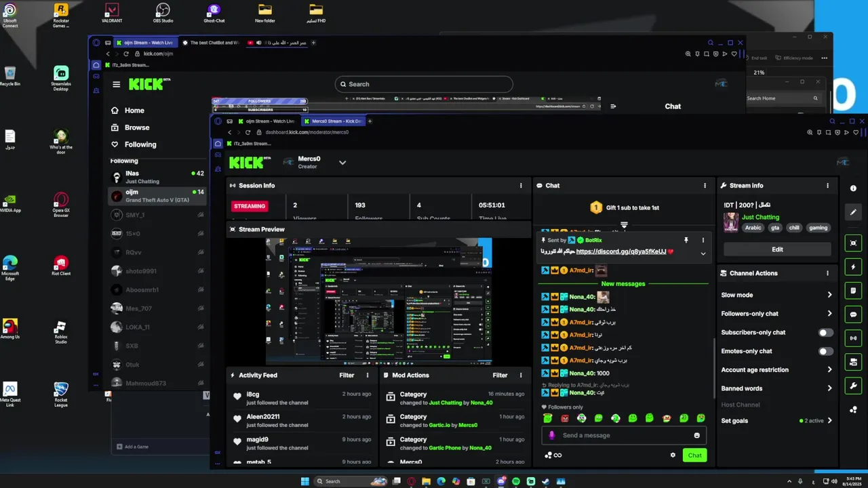Click the Kick hamburger menu in back window
The width and height of the screenshot is (868, 488).
[116, 85]
